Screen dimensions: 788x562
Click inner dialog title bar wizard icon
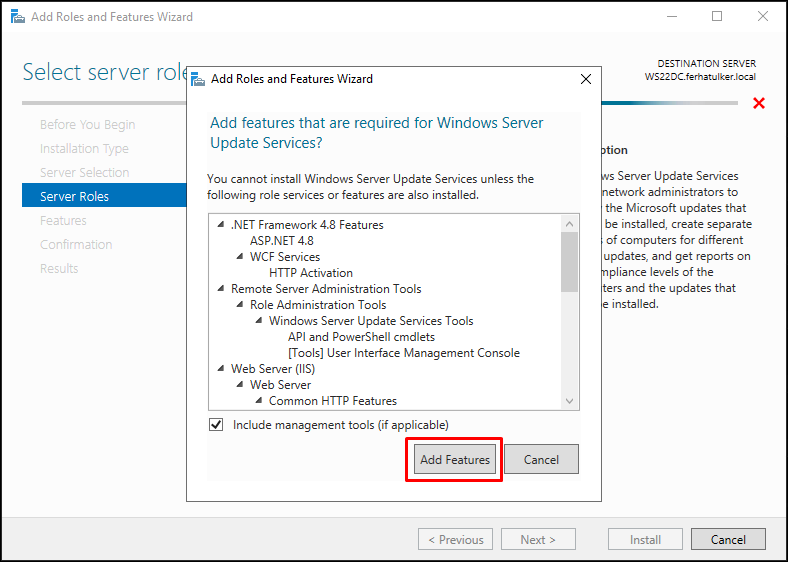point(198,79)
